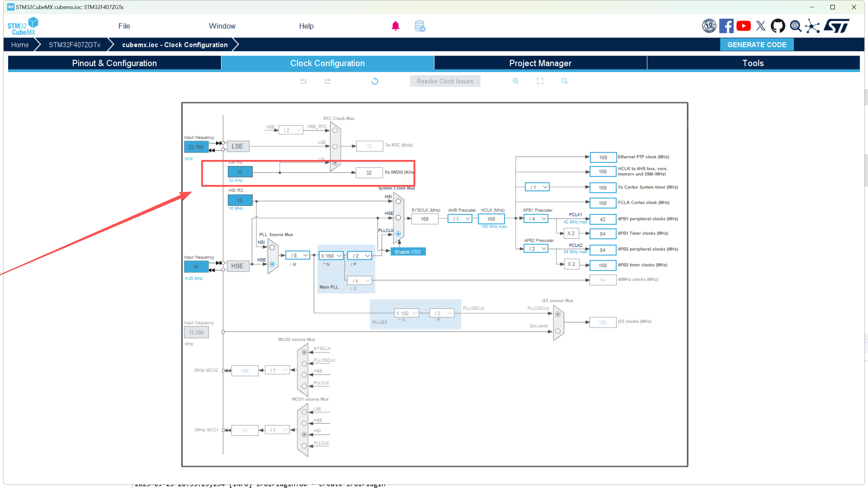Open the PLL /P divider dropdown

pos(360,256)
